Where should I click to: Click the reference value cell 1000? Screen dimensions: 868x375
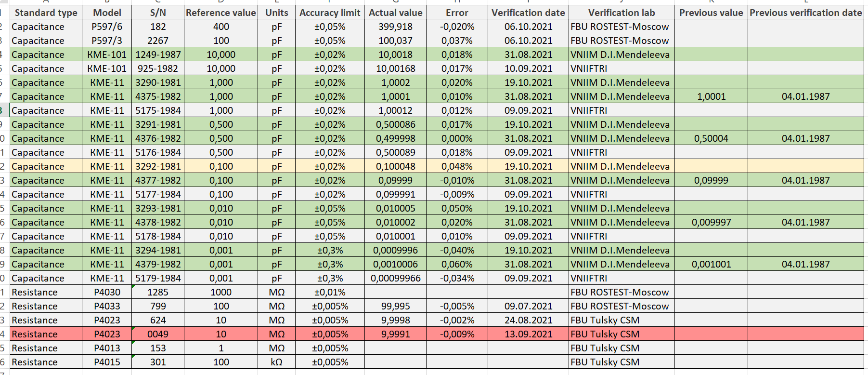point(221,292)
